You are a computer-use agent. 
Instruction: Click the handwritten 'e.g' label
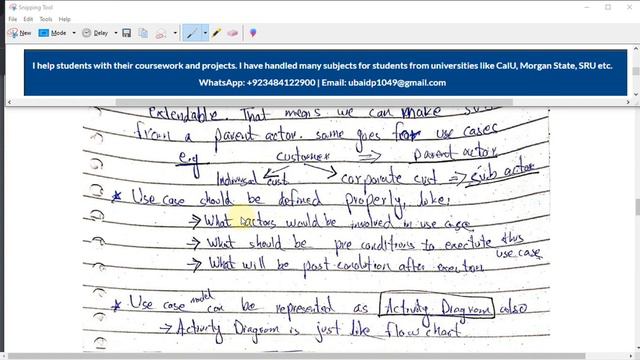click(189, 160)
